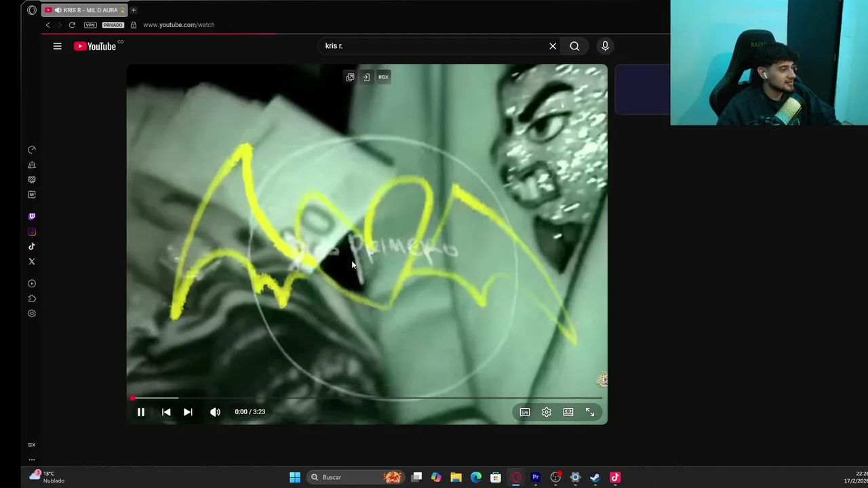Mute the video volume
The height and width of the screenshot is (488, 868).
(215, 412)
